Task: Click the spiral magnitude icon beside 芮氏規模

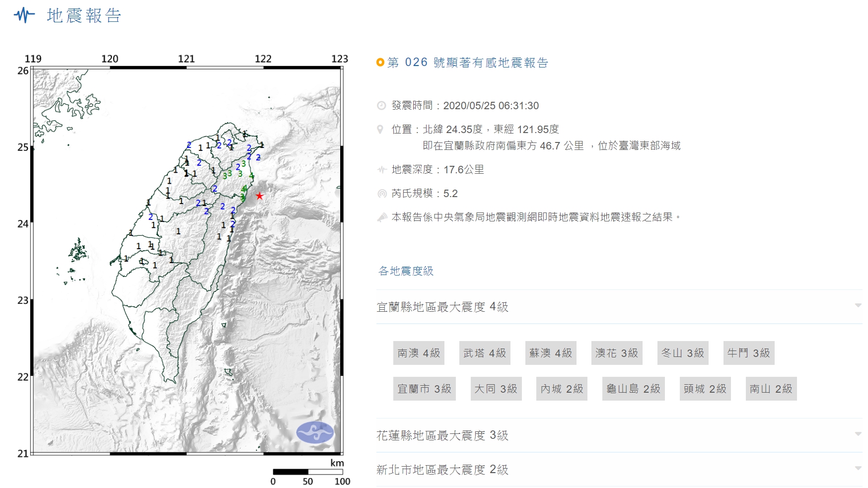Action: [380, 194]
